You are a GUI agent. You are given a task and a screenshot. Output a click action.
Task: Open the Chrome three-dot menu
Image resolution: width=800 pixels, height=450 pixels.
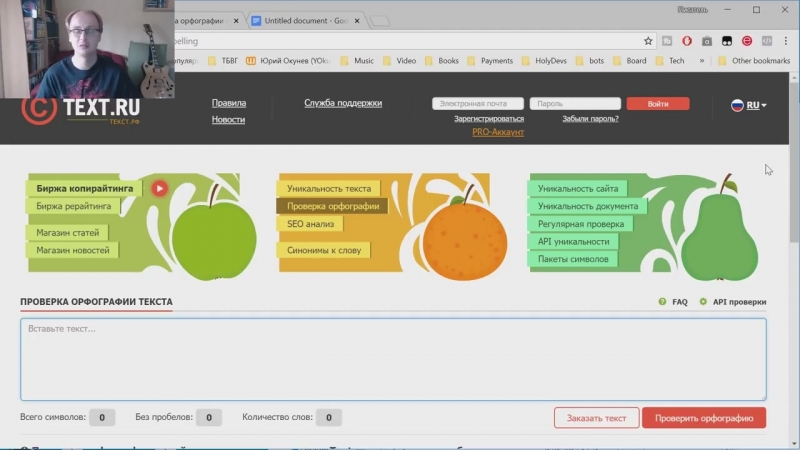click(x=786, y=41)
